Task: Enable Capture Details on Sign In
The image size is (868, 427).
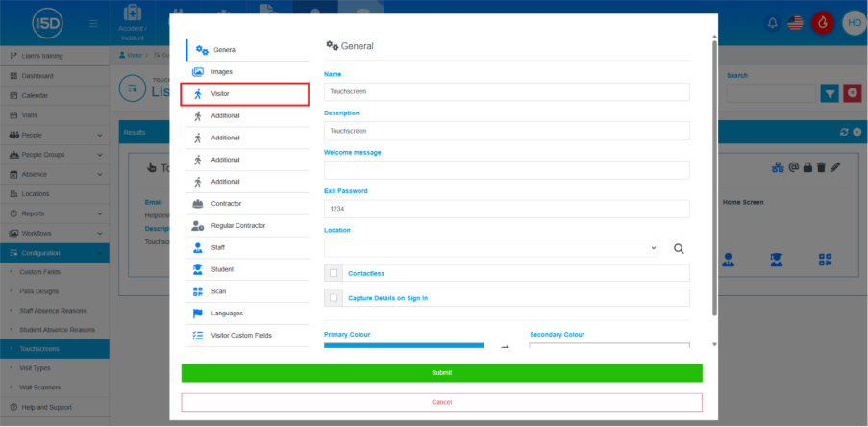Action: (334, 298)
